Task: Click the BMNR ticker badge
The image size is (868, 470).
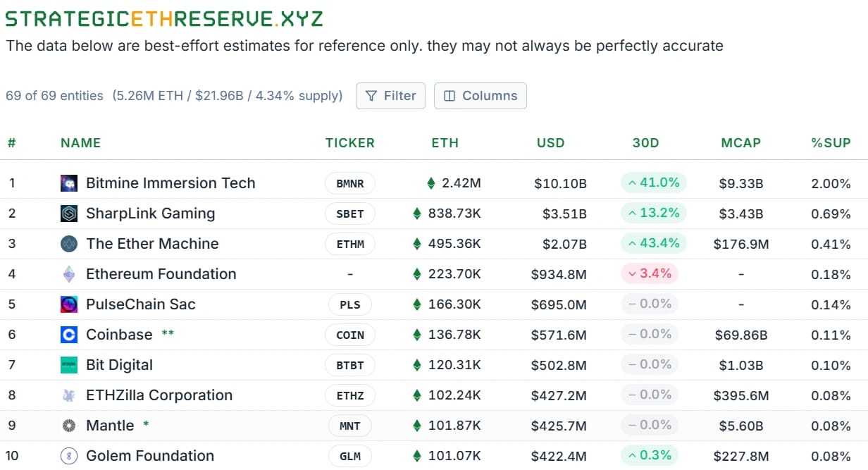Action: point(350,184)
